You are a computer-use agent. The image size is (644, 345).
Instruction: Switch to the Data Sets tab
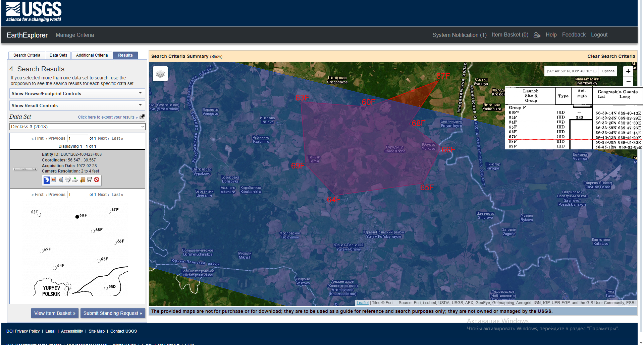[58, 55]
